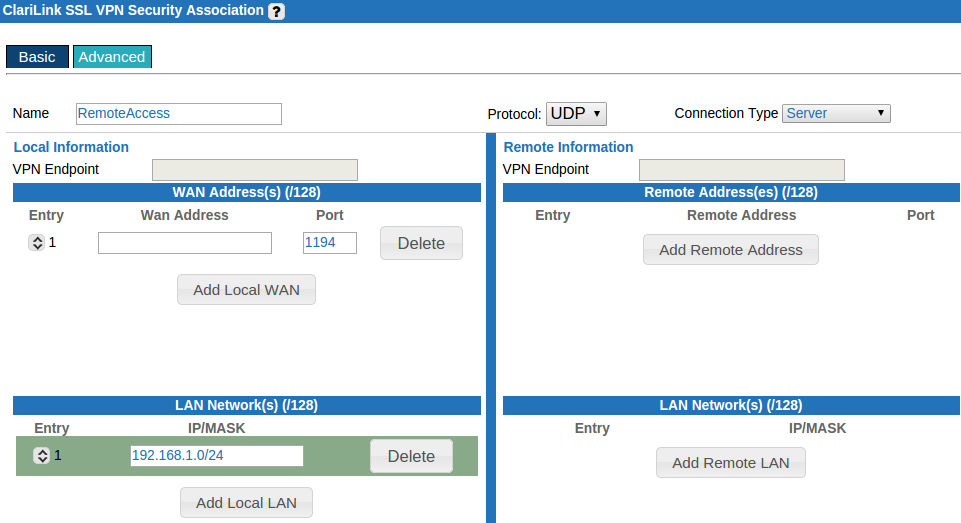
Task: Click the local LAN Network(s) (/128) header
Action: (247, 405)
